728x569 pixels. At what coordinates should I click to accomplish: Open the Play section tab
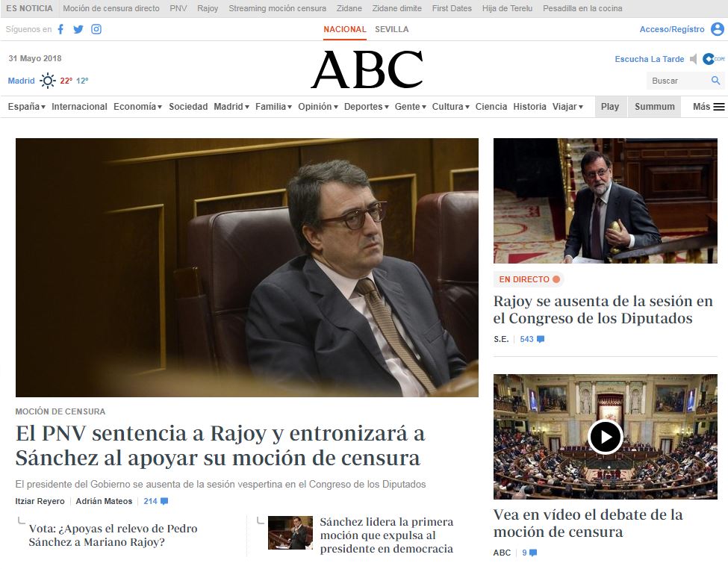pos(610,107)
